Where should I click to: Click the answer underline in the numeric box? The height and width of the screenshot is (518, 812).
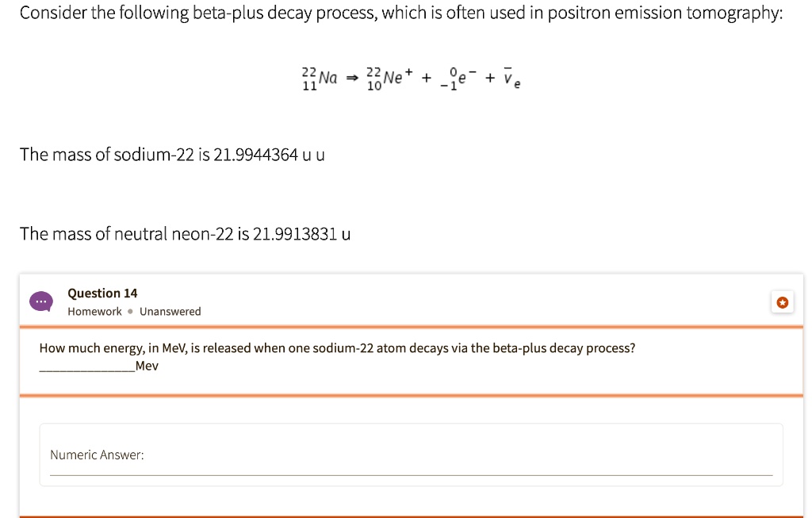tap(411, 474)
